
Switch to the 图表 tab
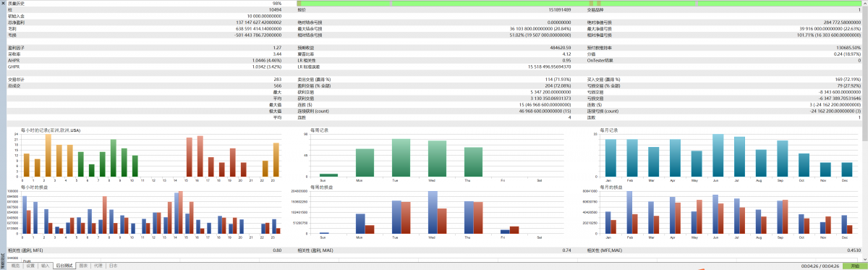pyautogui.click(x=83, y=266)
